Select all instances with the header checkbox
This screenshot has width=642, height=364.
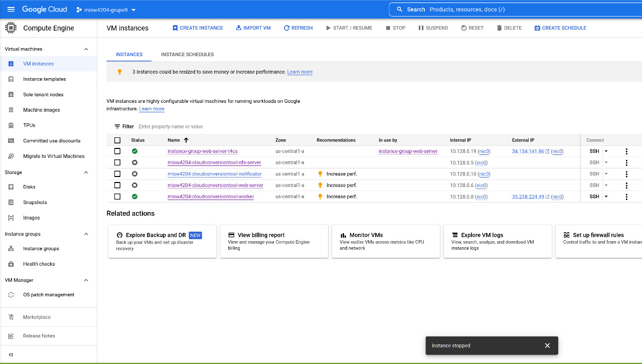117,140
